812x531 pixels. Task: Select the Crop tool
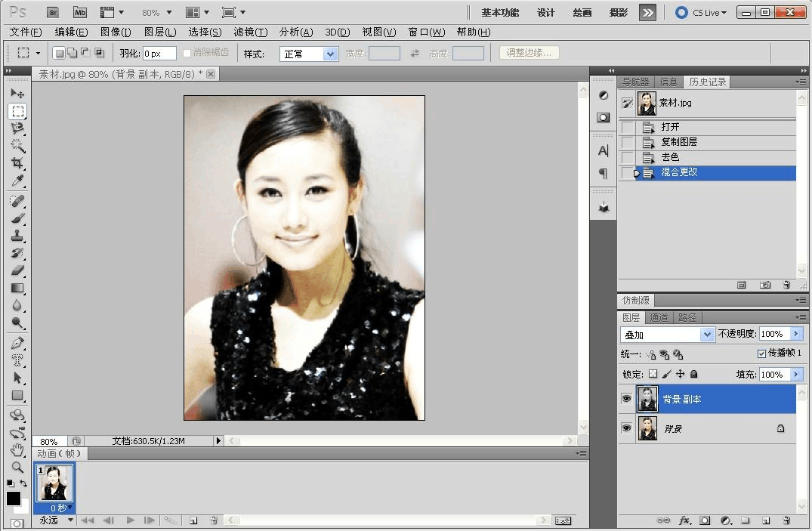[17, 163]
